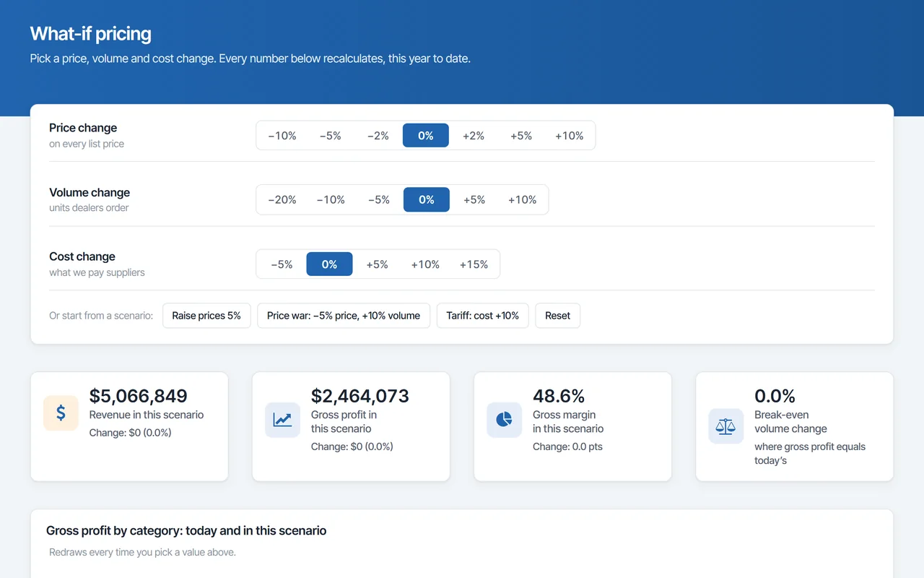Set cost change to +10%
The width and height of the screenshot is (924, 578).
(x=425, y=264)
